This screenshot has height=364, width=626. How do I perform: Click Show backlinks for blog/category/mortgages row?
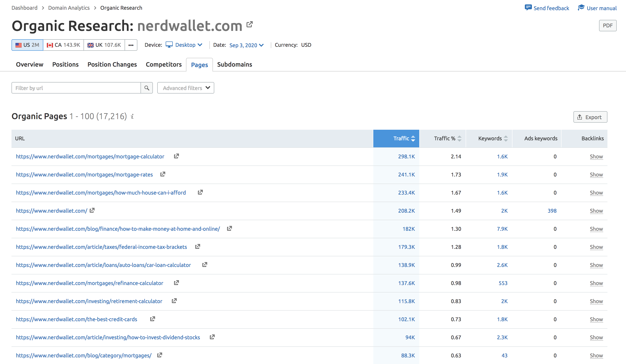tap(596, 355)
